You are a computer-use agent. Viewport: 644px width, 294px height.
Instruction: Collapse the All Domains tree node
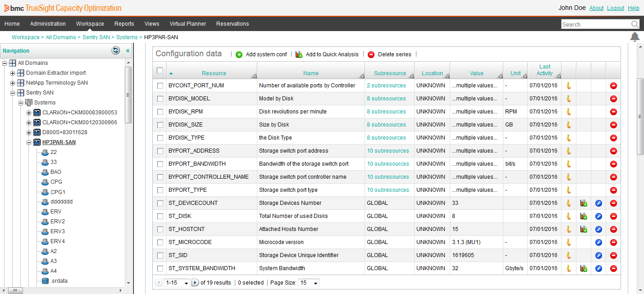[x=5, y=63]
